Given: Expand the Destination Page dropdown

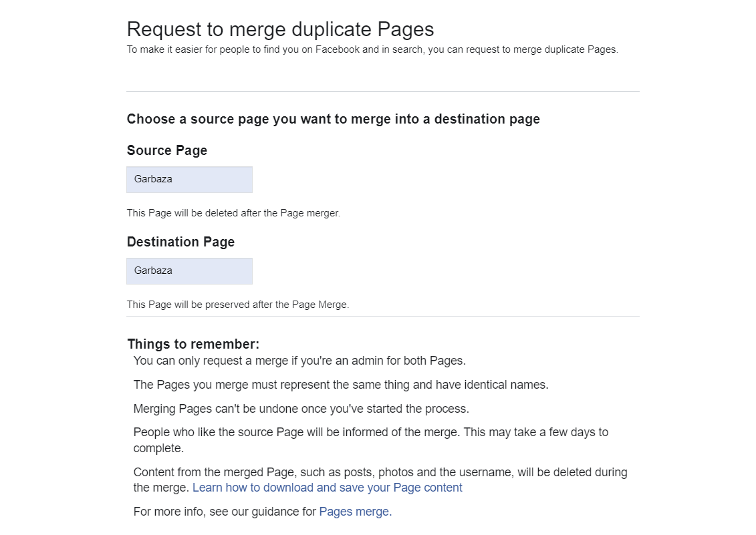Looking at the screenshot, I should pyautogui.click(x=189, y=271).
